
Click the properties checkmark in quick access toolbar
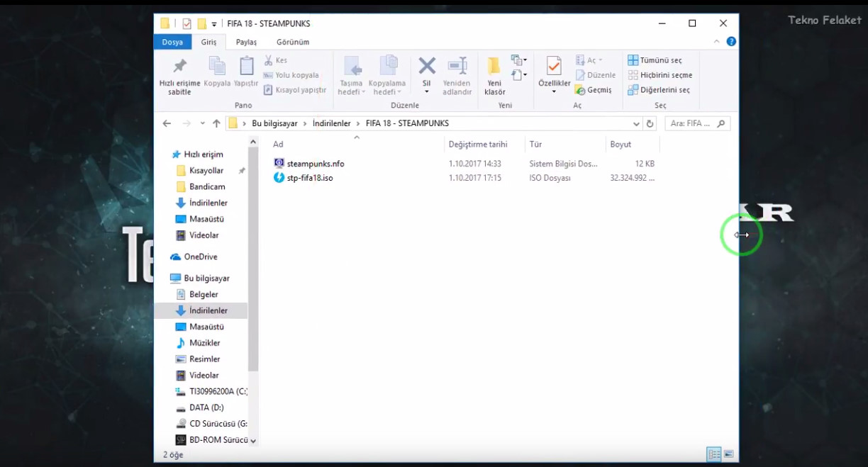pyautogui.click(x=187, y=23)
